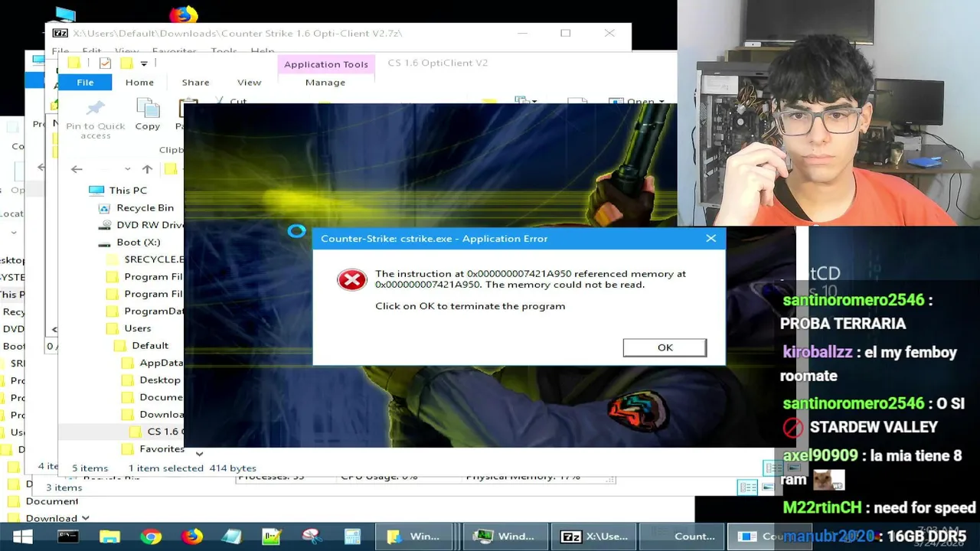Launch Google Chrome from taskbar

click(x=151, y=536)
